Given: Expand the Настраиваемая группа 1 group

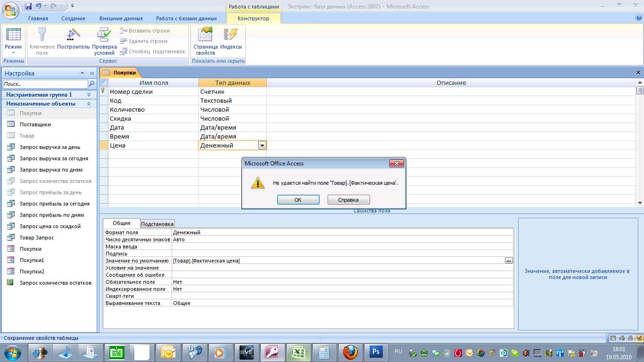Looking at the screenshot, I should click(x=89, y=95).
